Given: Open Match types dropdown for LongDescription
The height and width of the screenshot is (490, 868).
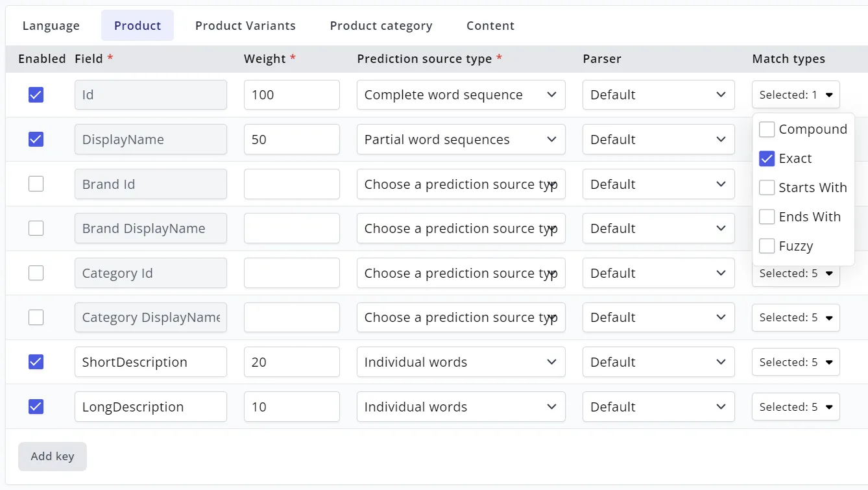Looking at the screenshot, I should point(795,407).
